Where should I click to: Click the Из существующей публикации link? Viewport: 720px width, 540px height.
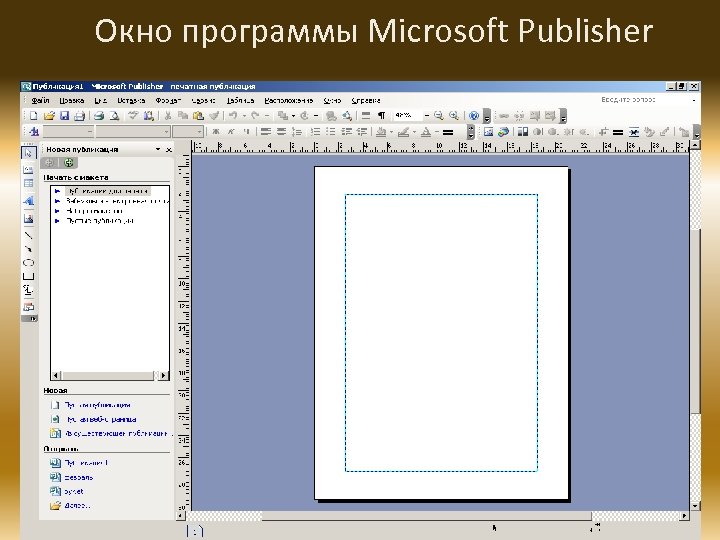pos(117,433)
